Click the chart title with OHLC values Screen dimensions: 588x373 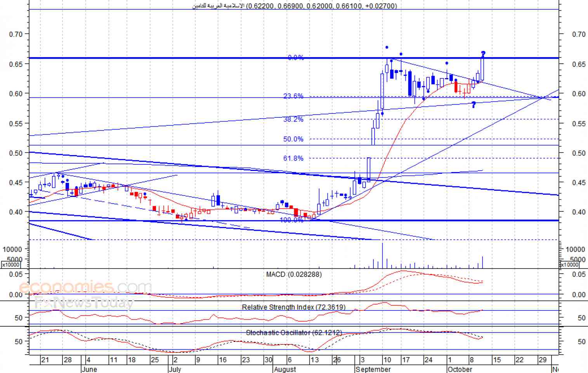(x=295, y=6)
